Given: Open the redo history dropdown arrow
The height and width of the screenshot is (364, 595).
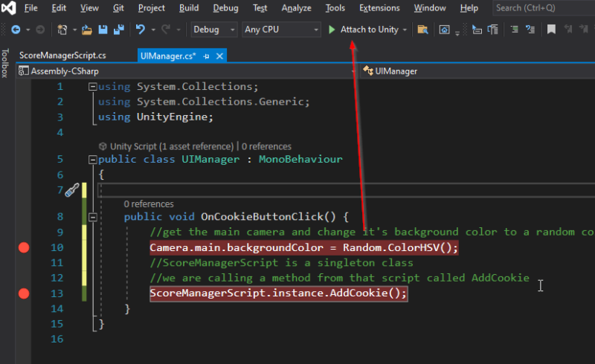Looking at the screenshot, I should (x=178, y=30).
